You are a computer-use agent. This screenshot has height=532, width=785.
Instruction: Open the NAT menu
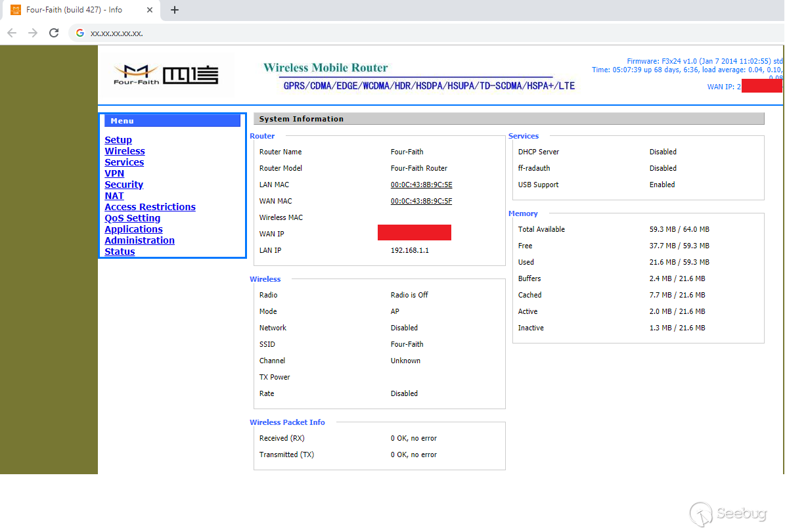(x=114, y=196)
